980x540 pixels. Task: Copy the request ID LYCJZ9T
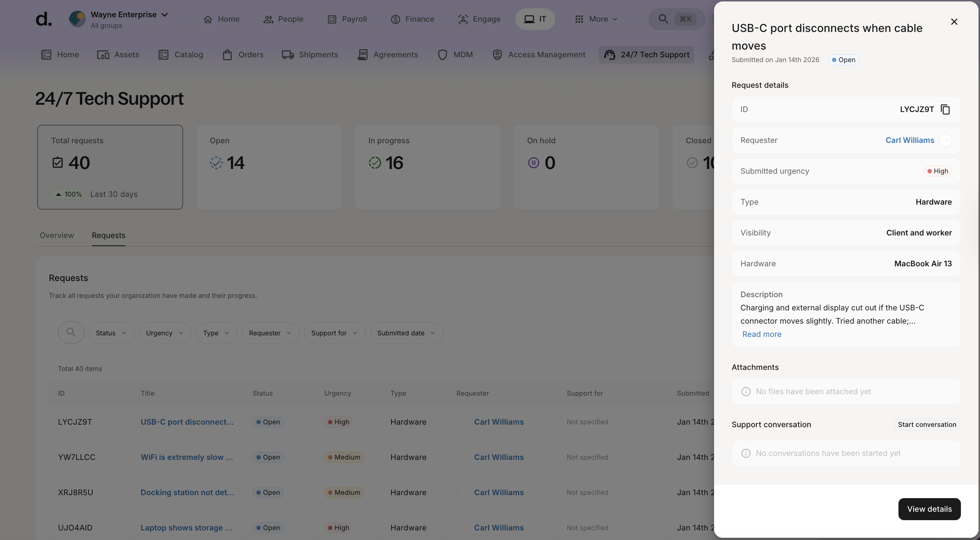coord(945,109)
